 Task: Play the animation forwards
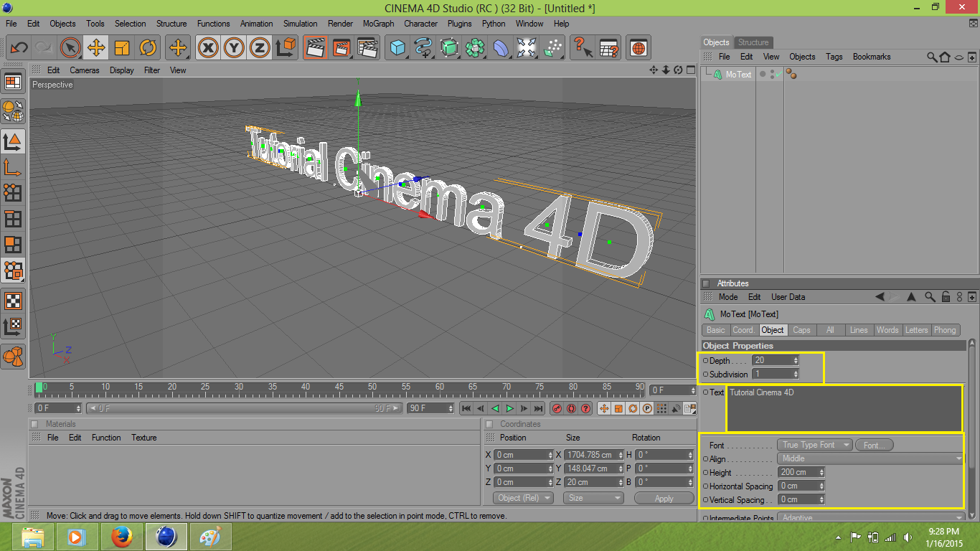pos(509,408)
